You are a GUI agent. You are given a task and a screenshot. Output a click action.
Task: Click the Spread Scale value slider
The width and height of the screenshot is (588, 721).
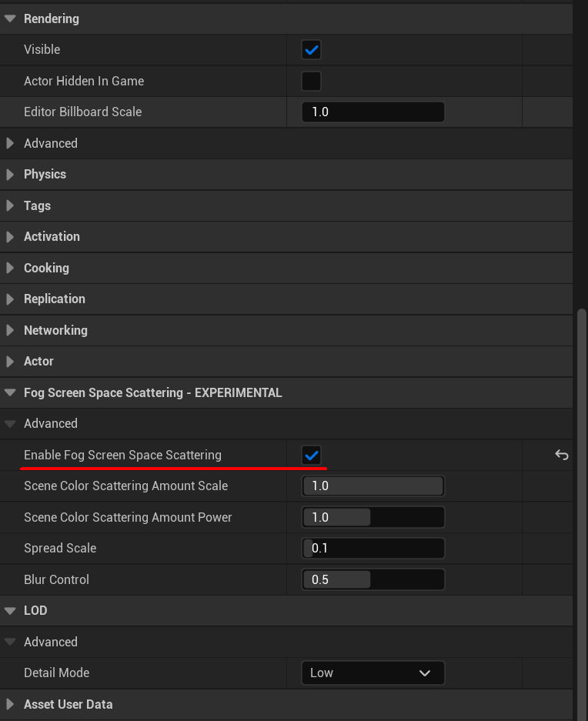[373, 548]
